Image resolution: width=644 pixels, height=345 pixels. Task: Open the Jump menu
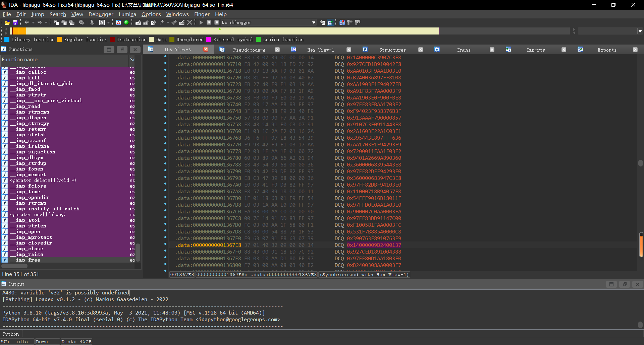point(38,14)
